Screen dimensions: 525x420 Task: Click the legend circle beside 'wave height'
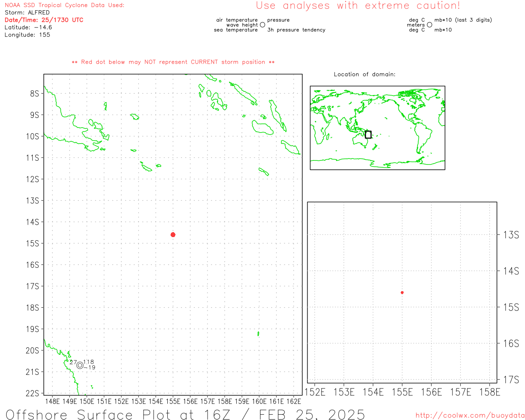[x=262, y=25]
